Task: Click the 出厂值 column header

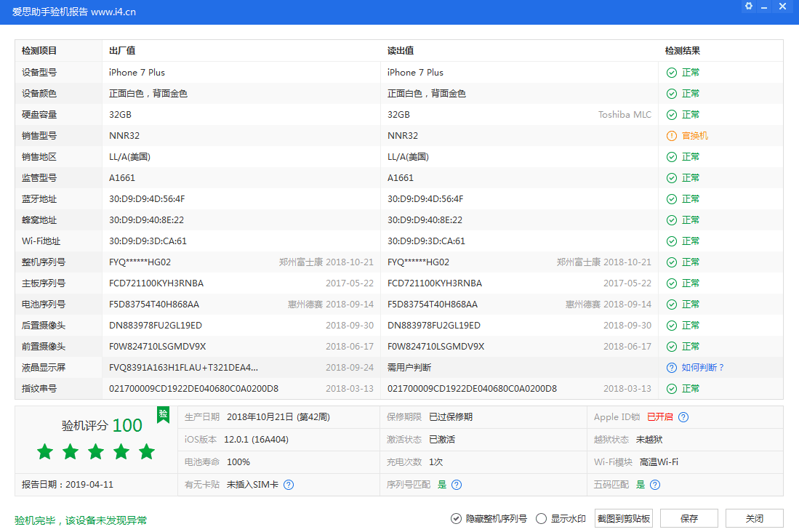Action: click(122, 51)
